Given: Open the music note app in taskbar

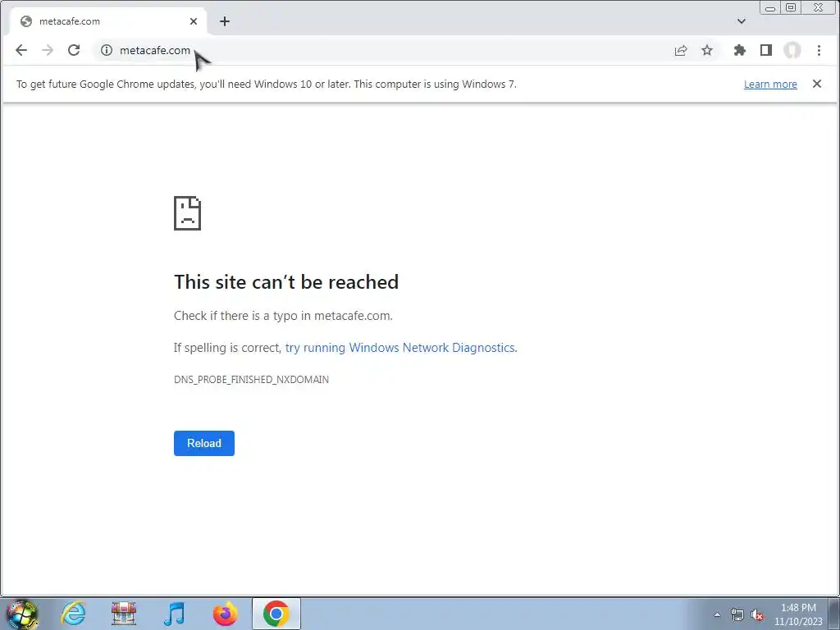Looking at the screenshot, I should point(174,614).
